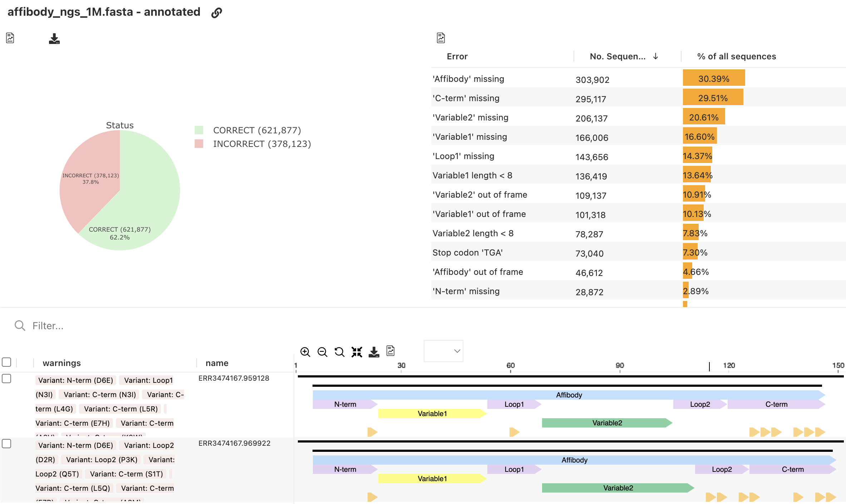This screenshot has height=504, width=846.
Task: Click the download icon above pie chart
Action: click(x=54, y=39)
